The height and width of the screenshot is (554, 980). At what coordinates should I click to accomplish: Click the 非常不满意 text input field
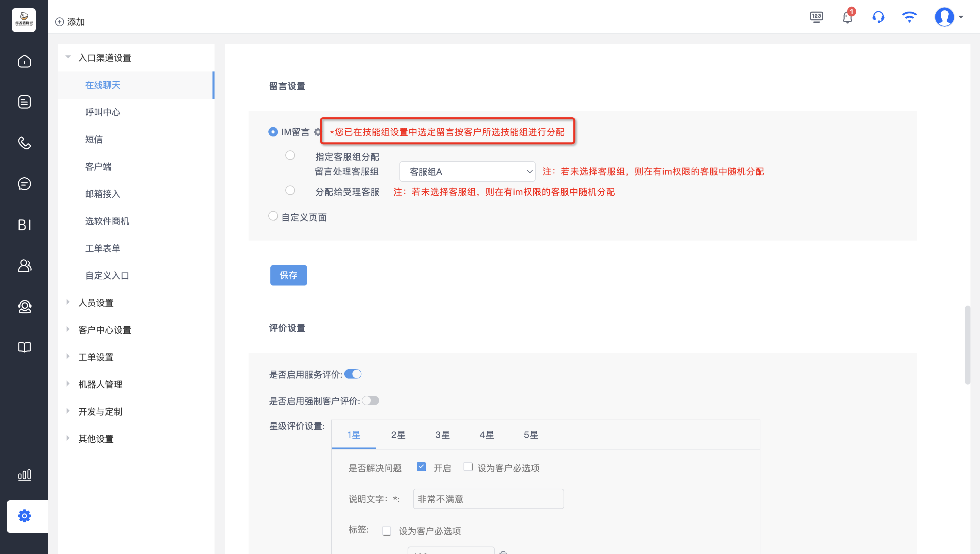click(x=488, y=499)
